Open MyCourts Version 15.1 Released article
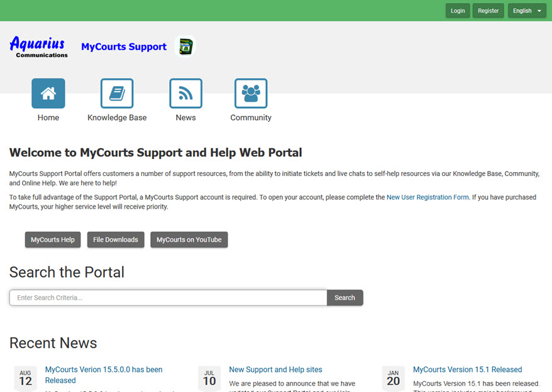Viewport: 552px width, 392px height. (468, 369)
